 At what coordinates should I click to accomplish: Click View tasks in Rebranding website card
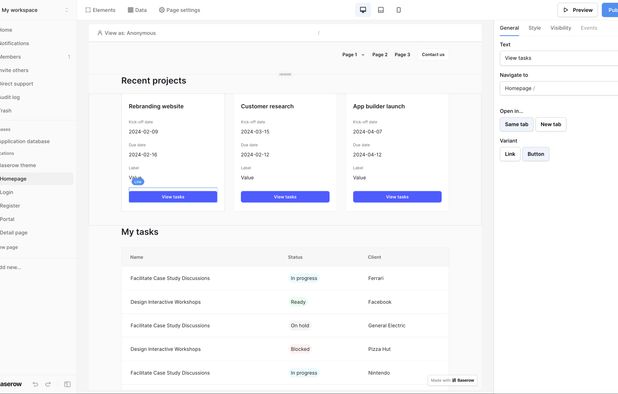(x=173, y=197)
